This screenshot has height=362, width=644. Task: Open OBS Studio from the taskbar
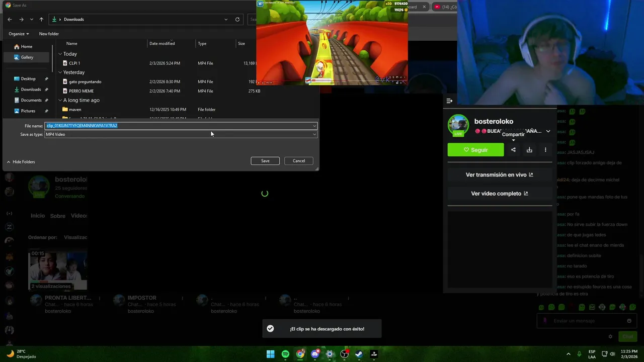tap(345, 354)
